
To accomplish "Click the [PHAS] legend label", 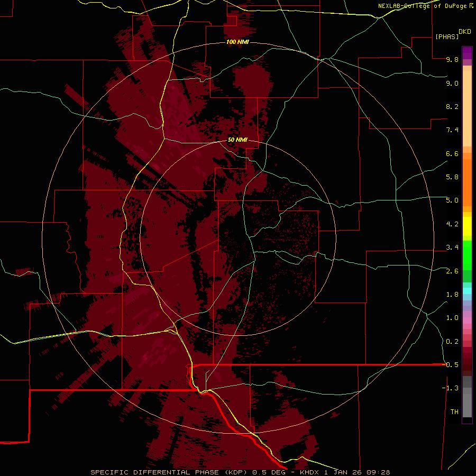I will point(447,36).
